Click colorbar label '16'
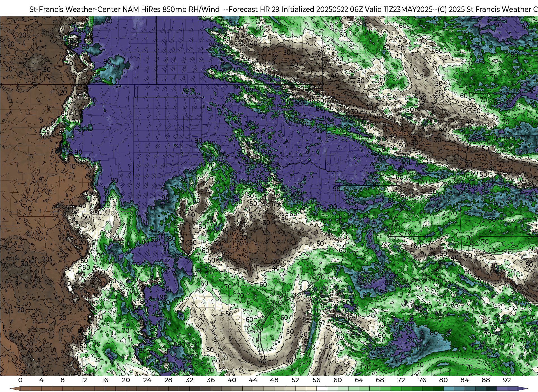Viewport: 538px width, 392px height. [x=105, y=380]
